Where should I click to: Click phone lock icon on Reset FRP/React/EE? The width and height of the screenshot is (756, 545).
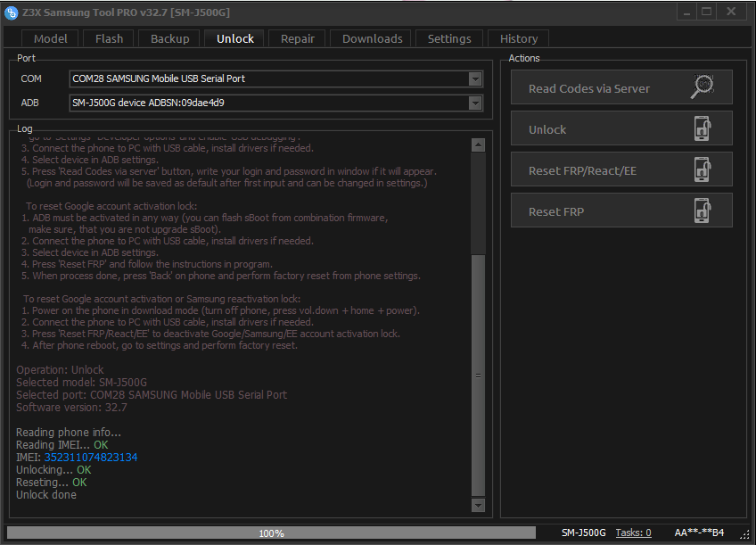(x=703, y=169)
